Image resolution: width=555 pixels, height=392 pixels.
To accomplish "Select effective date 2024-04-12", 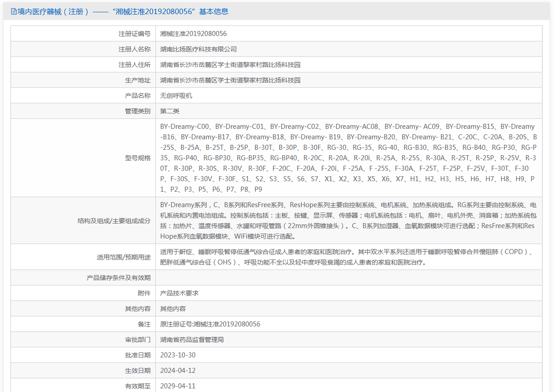I will (178, 371).
